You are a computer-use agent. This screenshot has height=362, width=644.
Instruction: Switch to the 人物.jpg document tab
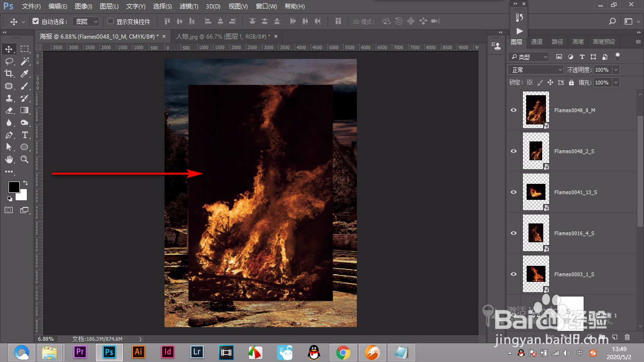(x=223, y=36)
